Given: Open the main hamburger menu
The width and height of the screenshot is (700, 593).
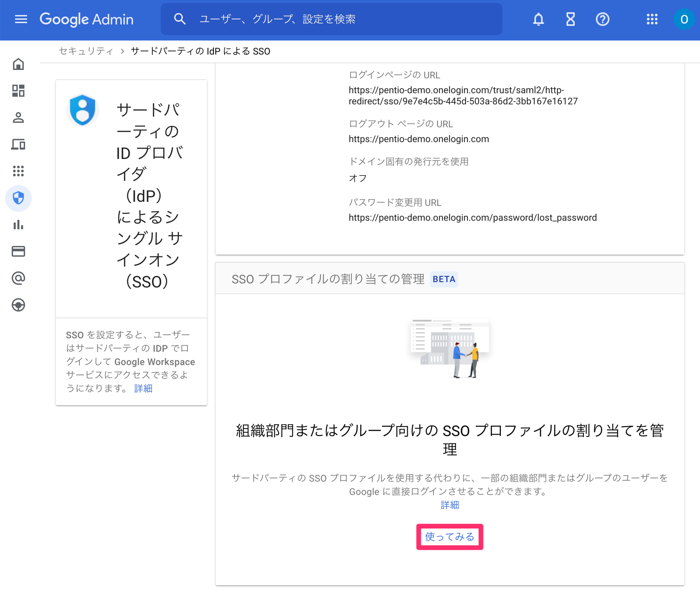Looking at the screenshot, I should pyautogui.click(x=21, y=19).
